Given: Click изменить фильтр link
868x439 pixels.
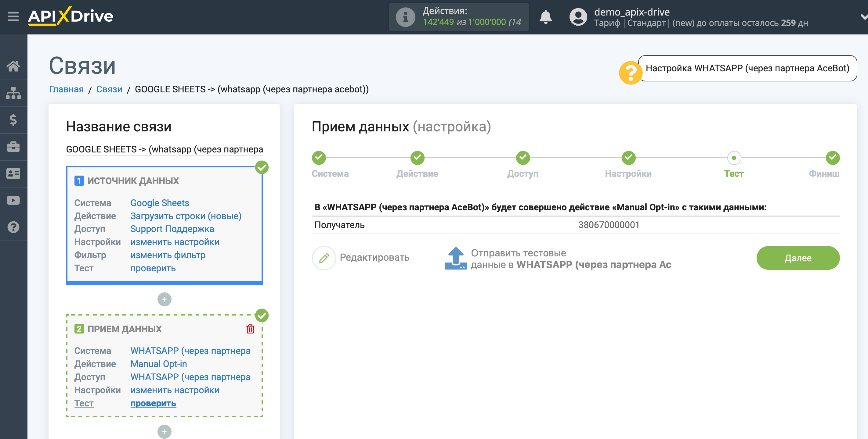Looking at the screenshot, I should click(x=168, y=255).
